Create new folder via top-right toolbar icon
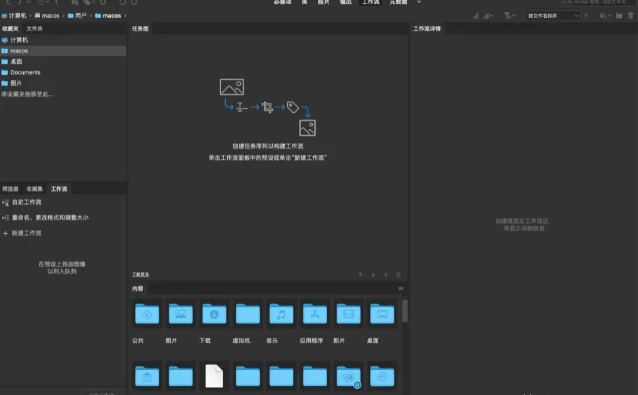The height and width of the screenshot is (395, 638). click(x=619, y=15)
